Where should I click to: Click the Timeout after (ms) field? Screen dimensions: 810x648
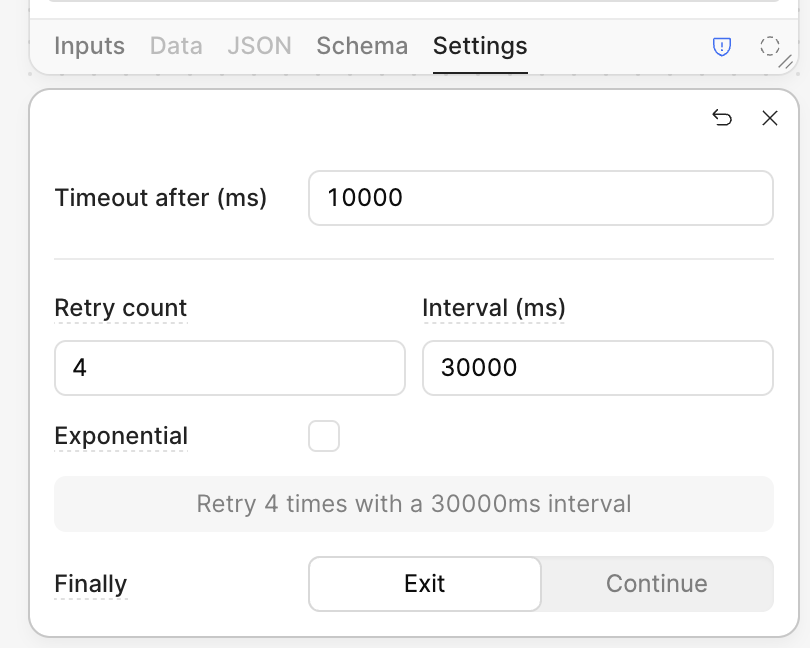540,198
